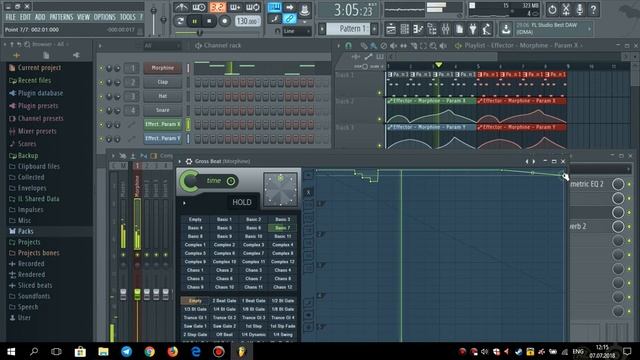The width and height of the screenshot is (640, 360).
Task: Open the ADD menu
Action: (40, 17)
